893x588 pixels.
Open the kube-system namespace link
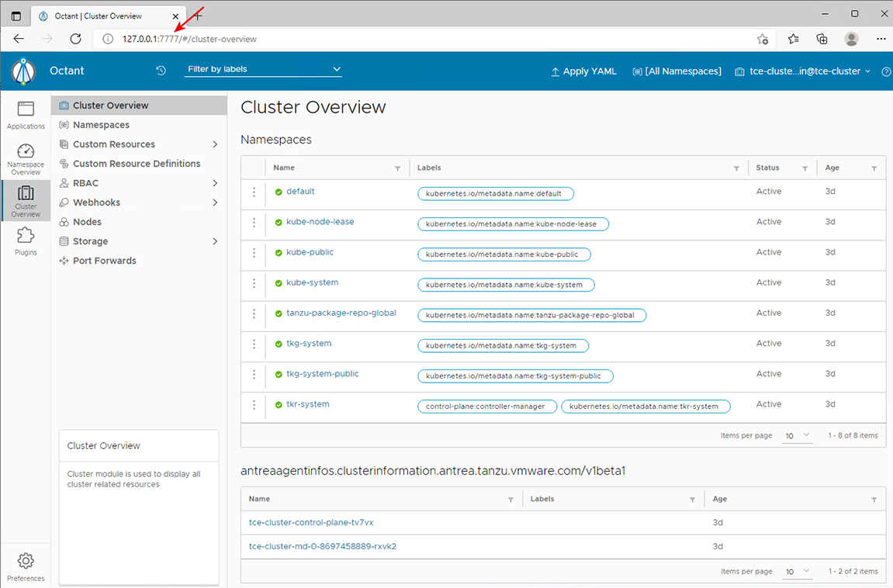click(312, 282)
